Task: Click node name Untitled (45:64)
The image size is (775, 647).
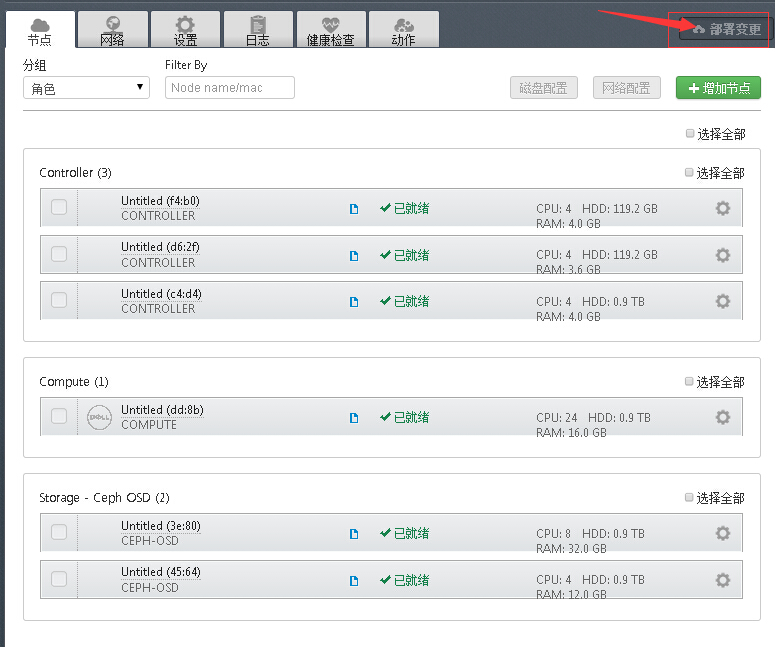Action: click(x=161, y=572)
